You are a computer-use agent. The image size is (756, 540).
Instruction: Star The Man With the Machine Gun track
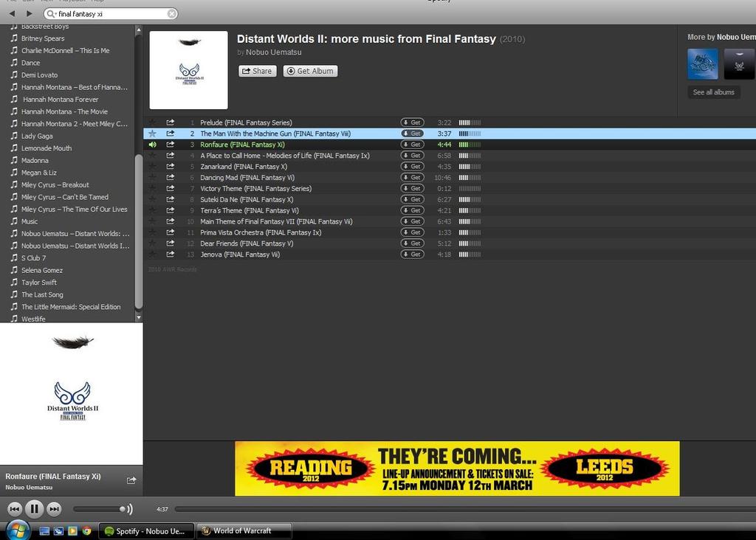152,134
